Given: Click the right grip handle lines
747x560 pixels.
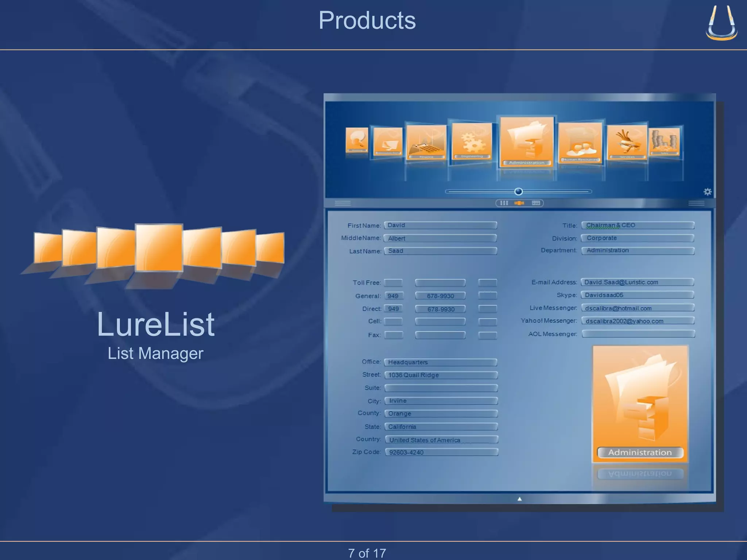Looking at the screenshot, I should coord(696,203).
